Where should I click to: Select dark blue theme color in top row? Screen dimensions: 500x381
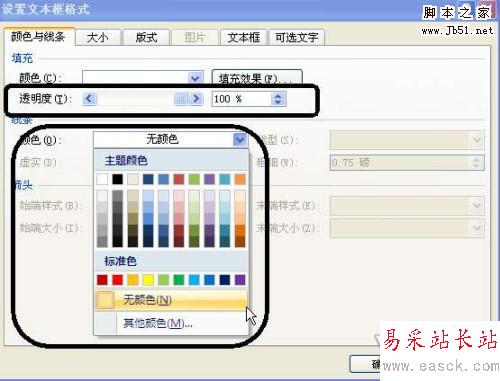(148, 179)
